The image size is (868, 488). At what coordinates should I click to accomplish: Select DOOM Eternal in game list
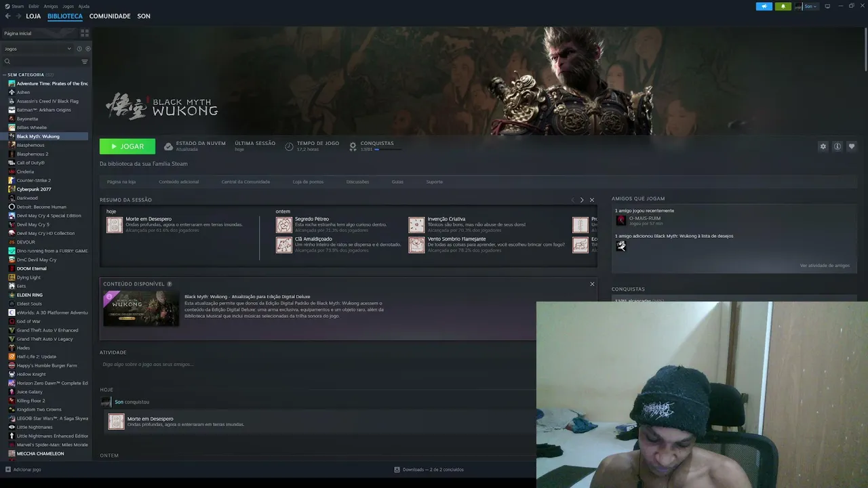31,268
